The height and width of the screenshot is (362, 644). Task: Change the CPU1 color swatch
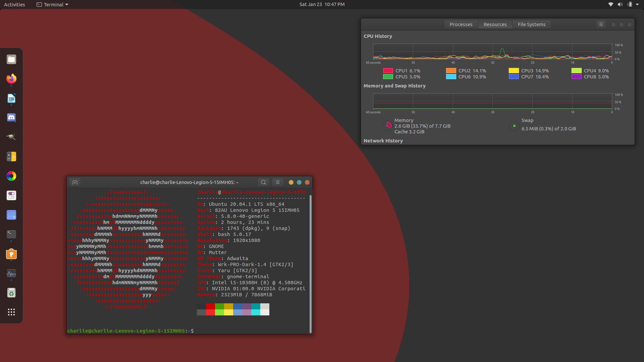(388, 71)
